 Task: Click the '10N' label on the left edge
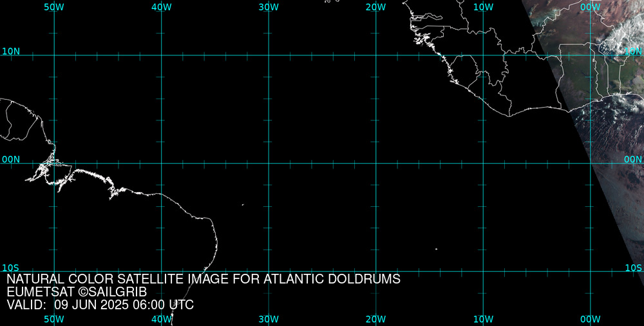pyautogui.click(x=11, y=52)
